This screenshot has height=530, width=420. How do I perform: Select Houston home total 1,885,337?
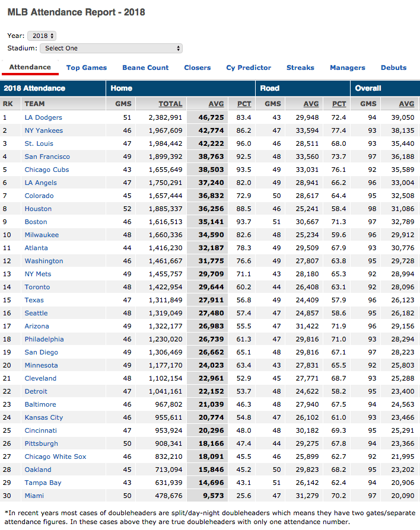166,209
